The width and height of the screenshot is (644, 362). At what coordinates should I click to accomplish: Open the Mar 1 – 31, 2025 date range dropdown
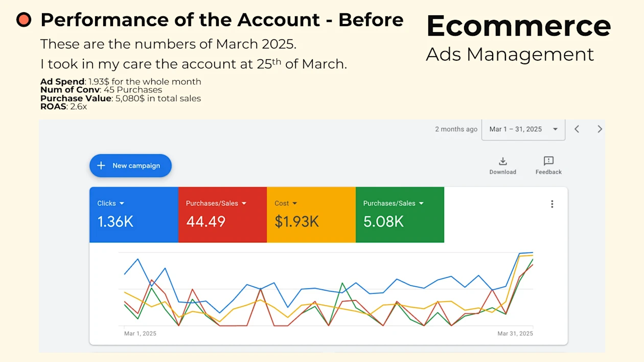(x=523, y=129)
